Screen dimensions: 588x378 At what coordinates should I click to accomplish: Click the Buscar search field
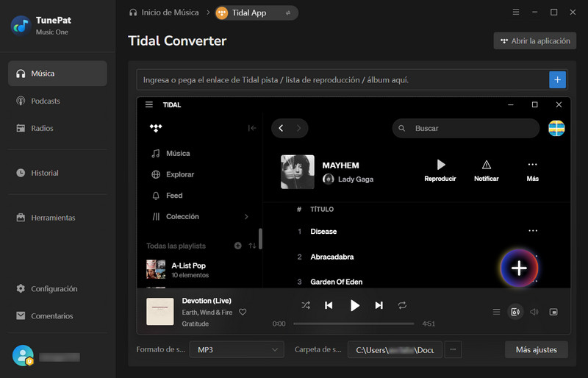(x=466, y=129)
